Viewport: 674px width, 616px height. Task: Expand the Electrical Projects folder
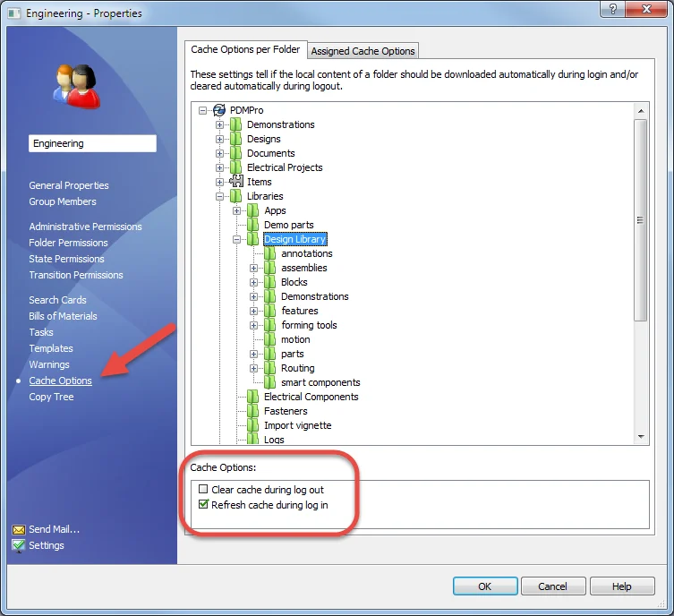pos(219,167)
